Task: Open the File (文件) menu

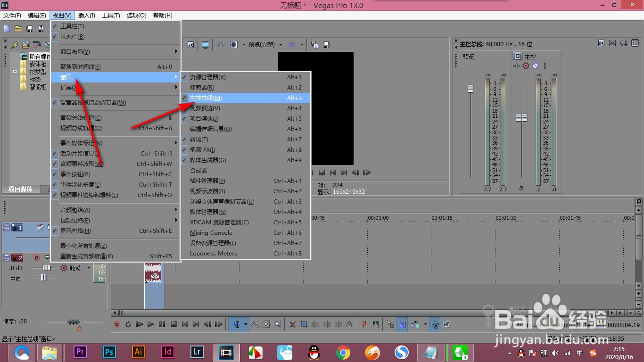Action: click(x=12, y=16)
